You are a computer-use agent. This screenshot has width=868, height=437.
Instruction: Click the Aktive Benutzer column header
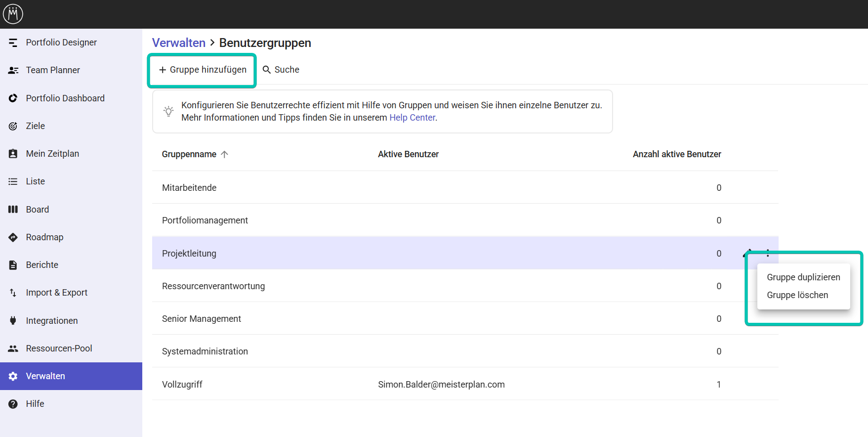tap(408, 154)
